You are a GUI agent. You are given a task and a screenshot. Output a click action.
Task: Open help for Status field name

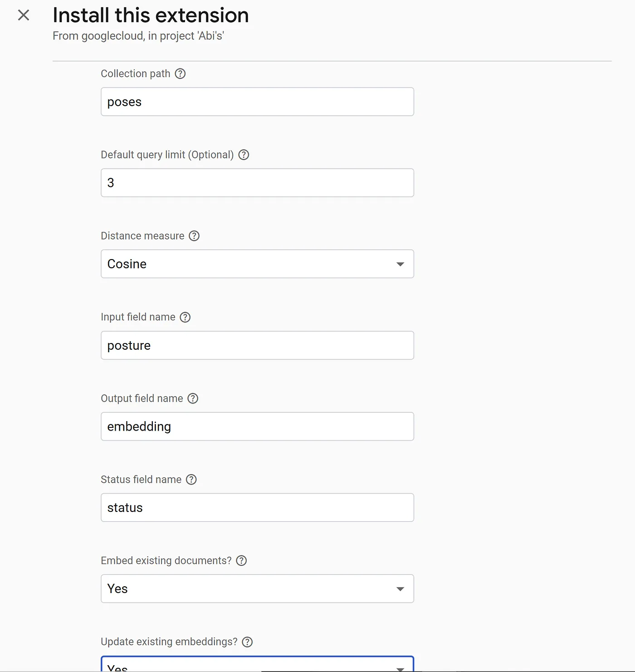191,479
